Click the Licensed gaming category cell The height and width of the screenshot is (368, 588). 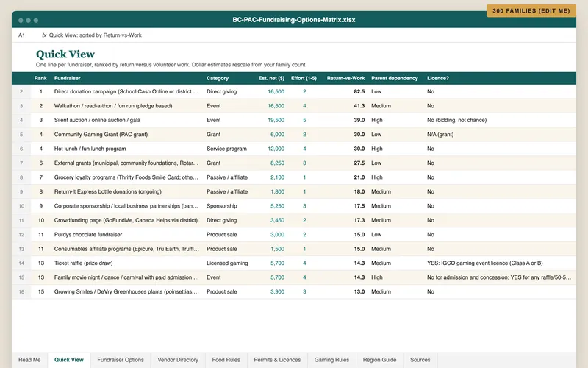pos(227,263)
